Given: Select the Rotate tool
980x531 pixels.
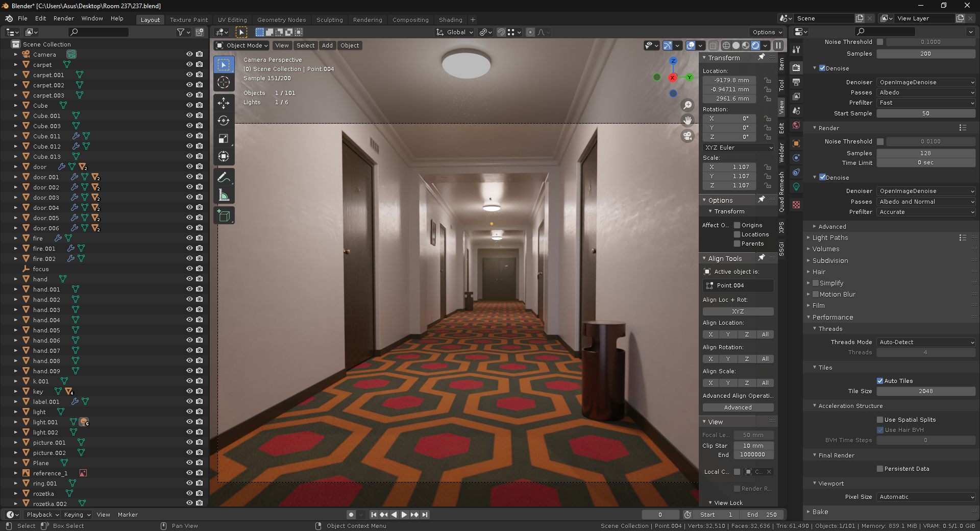Looking at the screenshot, I should pyautogui.click(x=224, y=121).
